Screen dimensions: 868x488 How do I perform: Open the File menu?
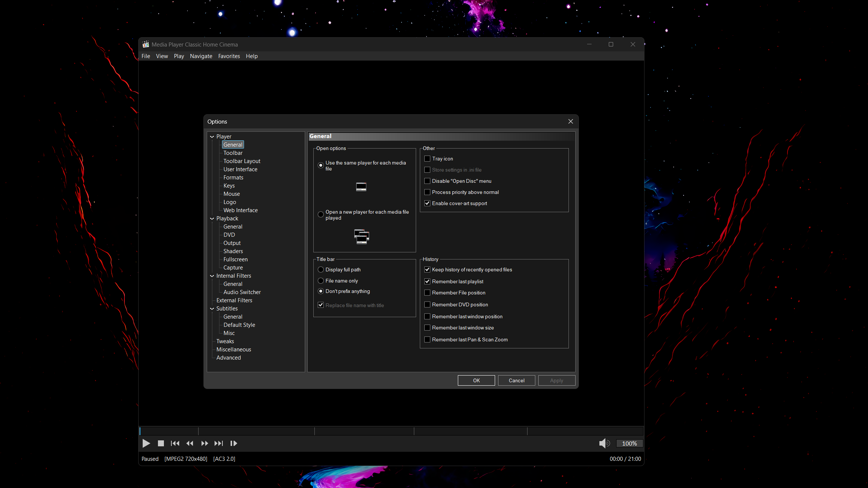point(146,56)
